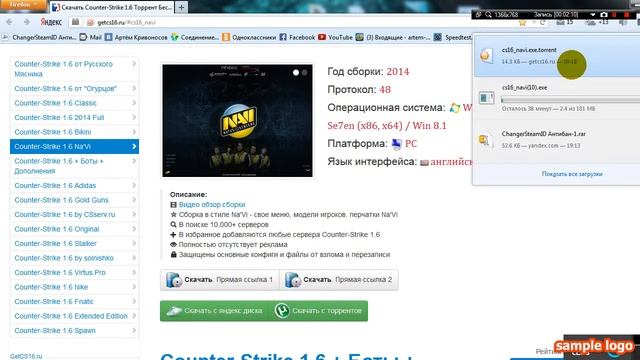Expand chevron next to Counter-Strike 1.6 Nike
This screenshot has height=360, width=640.
[x=134, y=287]
